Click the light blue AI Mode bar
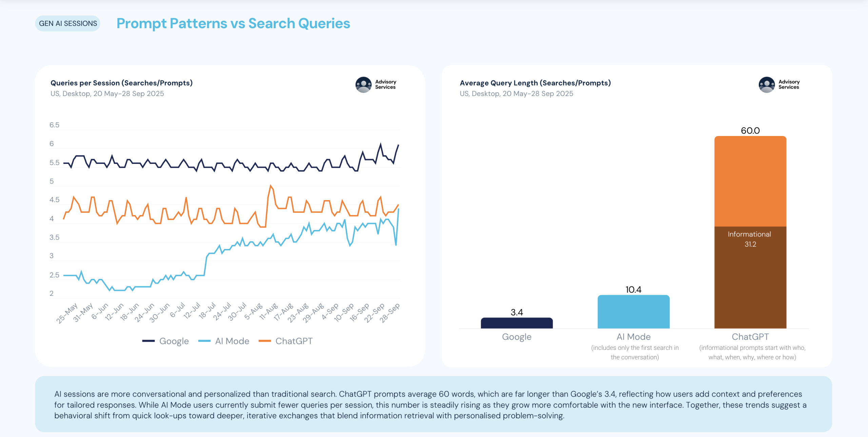 pyautogui.click(x=633, y=312)
